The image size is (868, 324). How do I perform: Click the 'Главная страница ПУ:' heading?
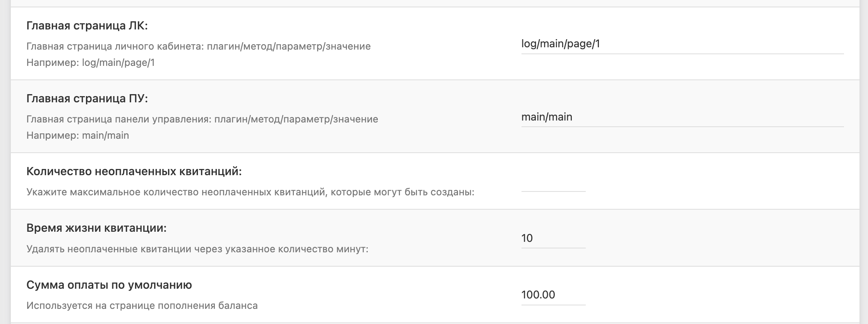[87, 99]
